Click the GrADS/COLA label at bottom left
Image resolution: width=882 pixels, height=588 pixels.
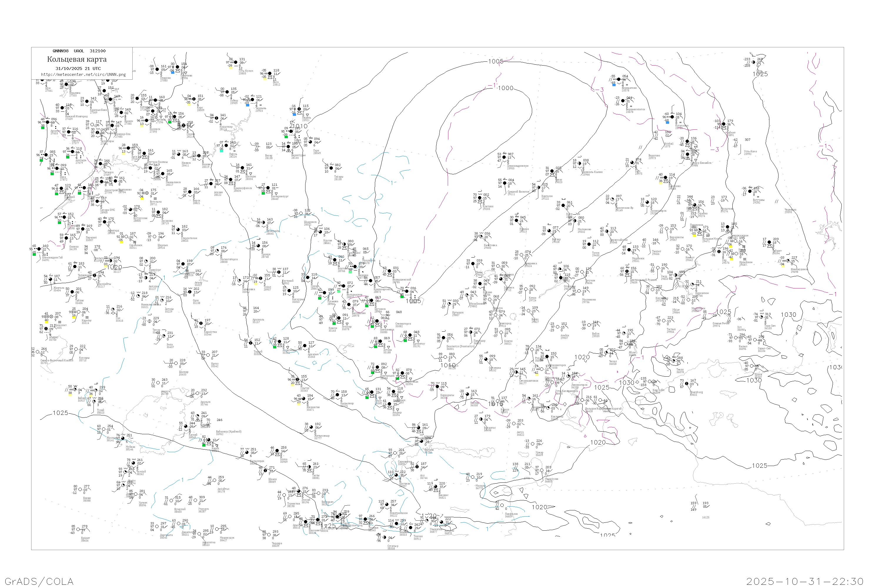(x=39, y=581)
